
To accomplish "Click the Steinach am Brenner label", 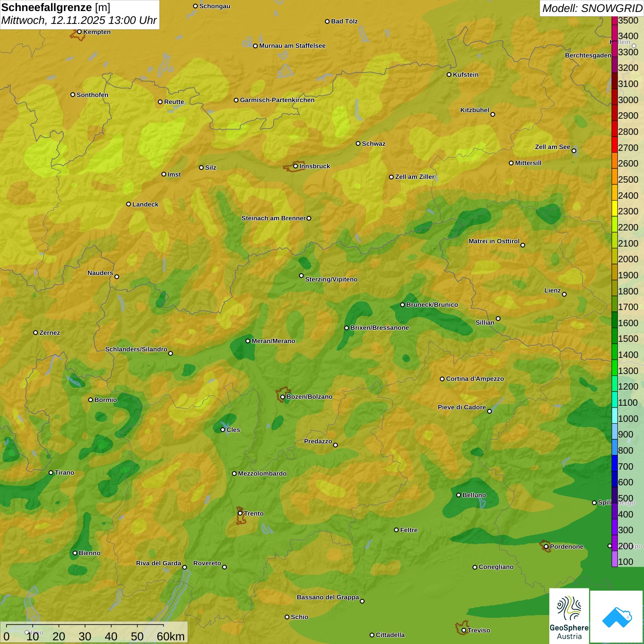I will 274,218.
